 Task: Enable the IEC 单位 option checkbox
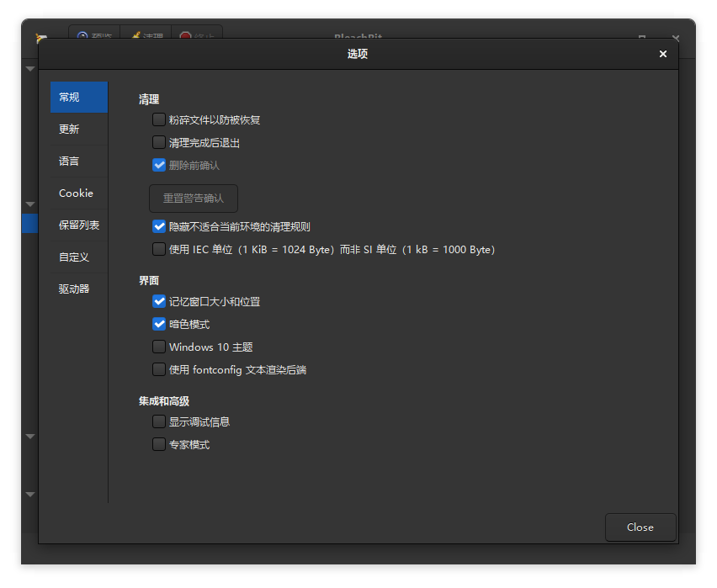click(x=159, y=249)
